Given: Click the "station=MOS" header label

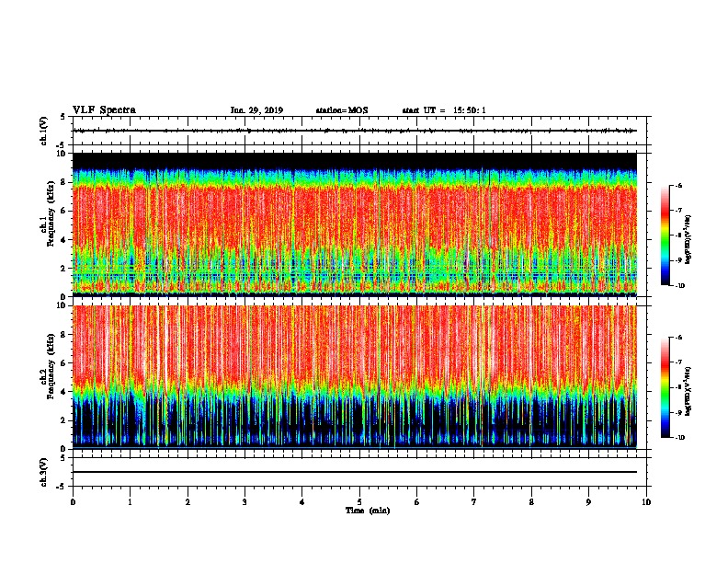Looking at the screenshot, I should 342,110.
